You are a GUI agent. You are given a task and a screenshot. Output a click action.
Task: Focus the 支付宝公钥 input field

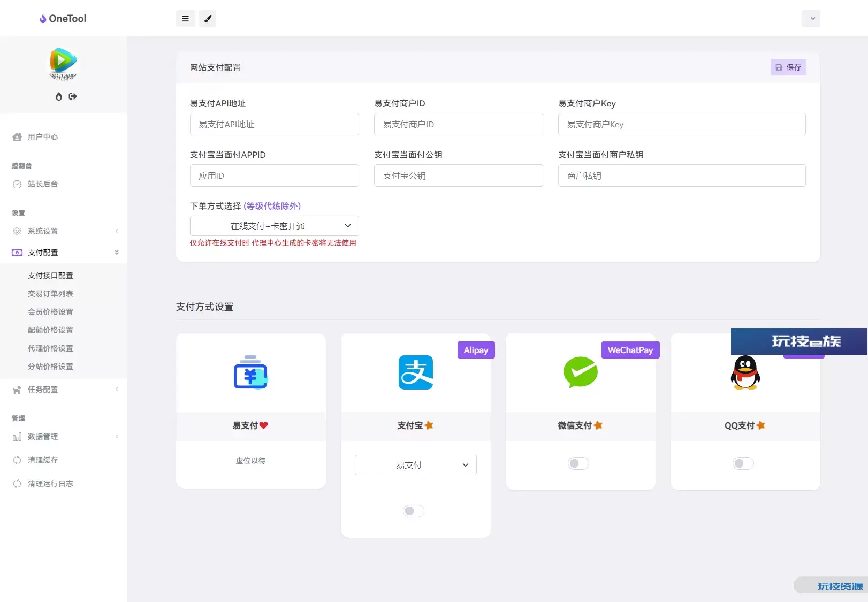tap(459, 176)
